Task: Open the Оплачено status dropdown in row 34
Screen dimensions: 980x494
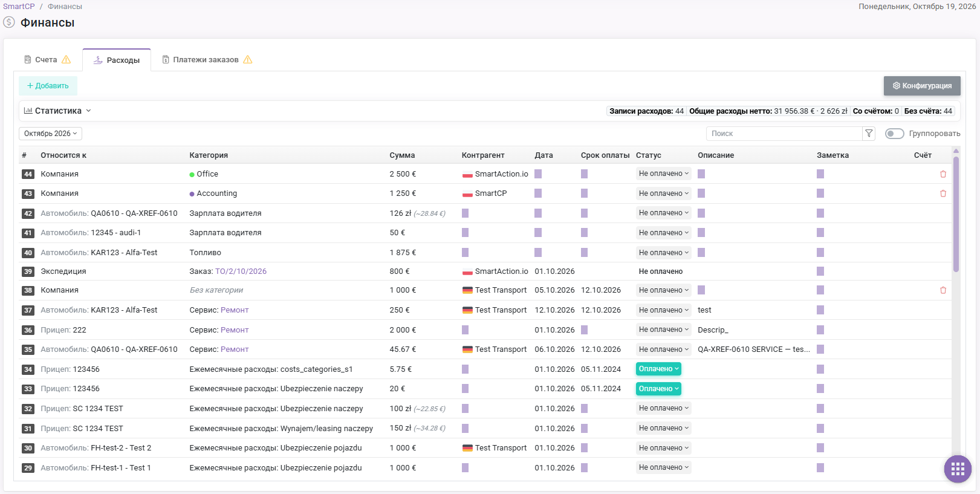Action: tap(658, 369)
